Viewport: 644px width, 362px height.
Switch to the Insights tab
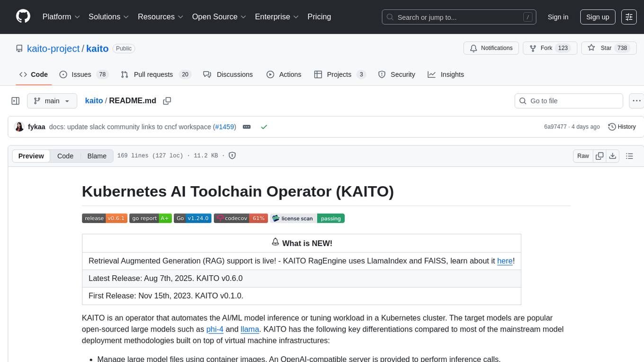coord(446,74)
